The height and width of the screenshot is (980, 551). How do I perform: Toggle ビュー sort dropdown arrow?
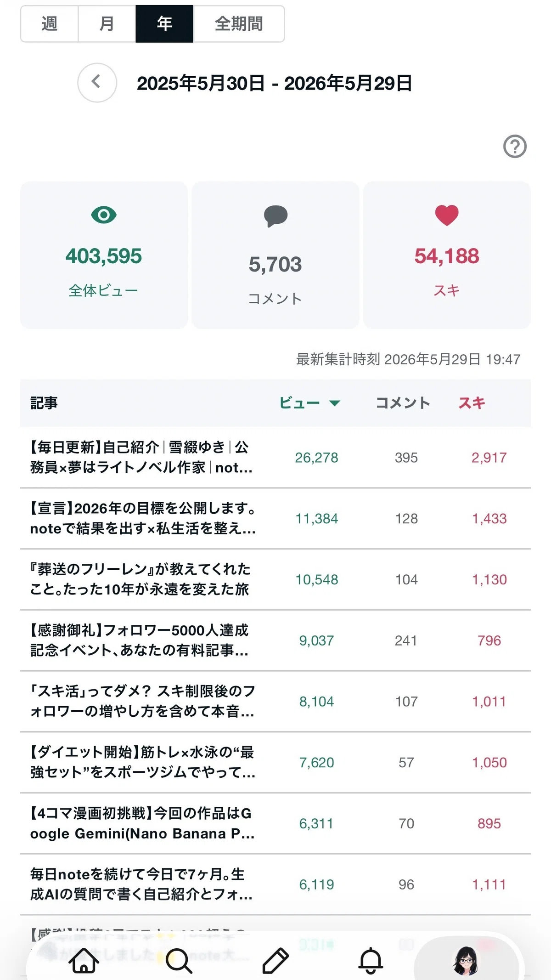point(335,403)
